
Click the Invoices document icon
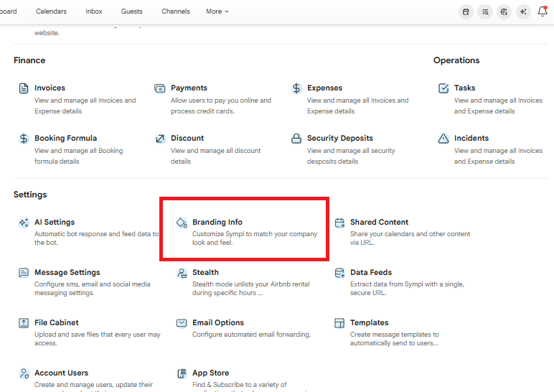24,88
